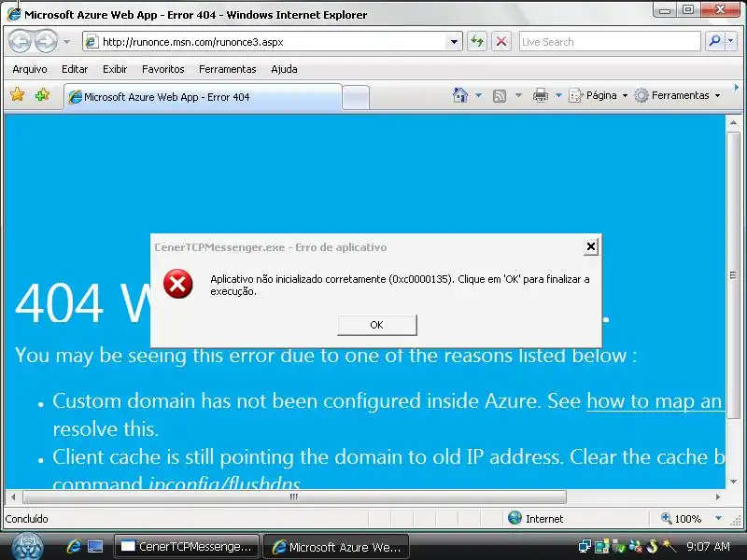The image size is (747, 560).
Task: Click the IE logo in the title bar
Action: point(14,14)
